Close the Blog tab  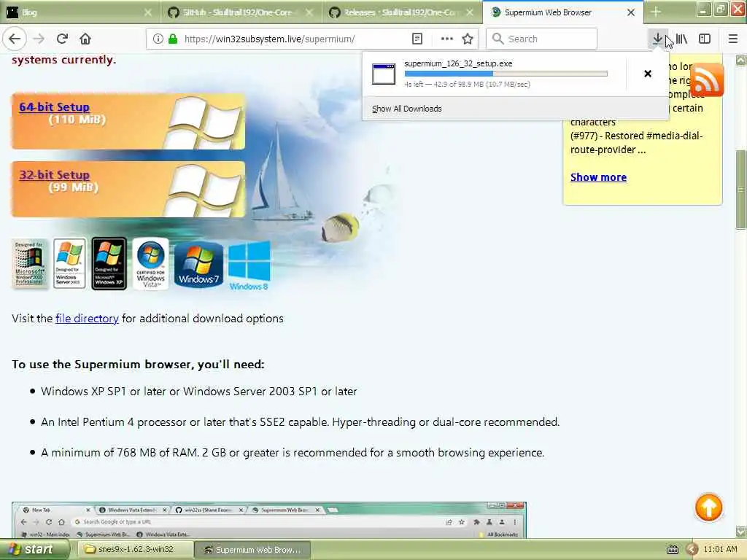pyautogui.click(x=148, y=12)
